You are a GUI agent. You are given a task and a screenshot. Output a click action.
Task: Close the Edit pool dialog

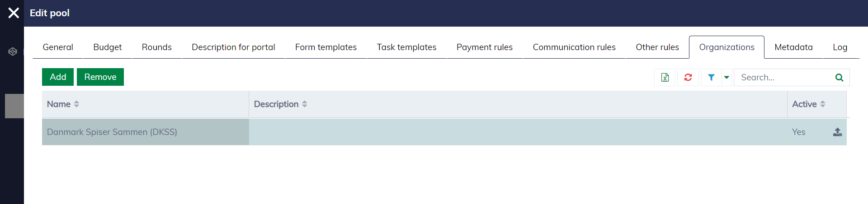[x=14, y=13]
